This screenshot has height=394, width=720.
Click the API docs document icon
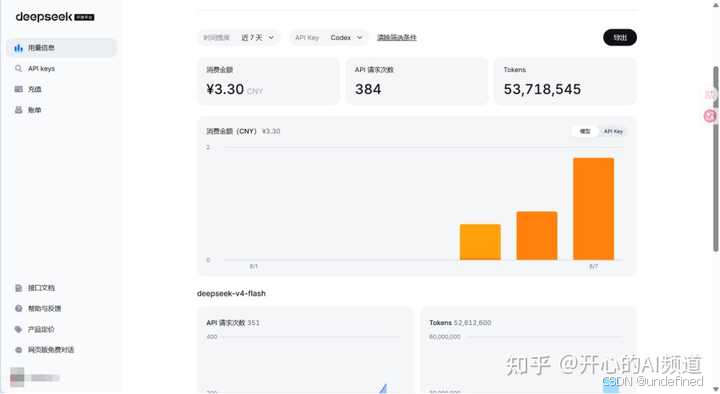(x=18, y=288)
